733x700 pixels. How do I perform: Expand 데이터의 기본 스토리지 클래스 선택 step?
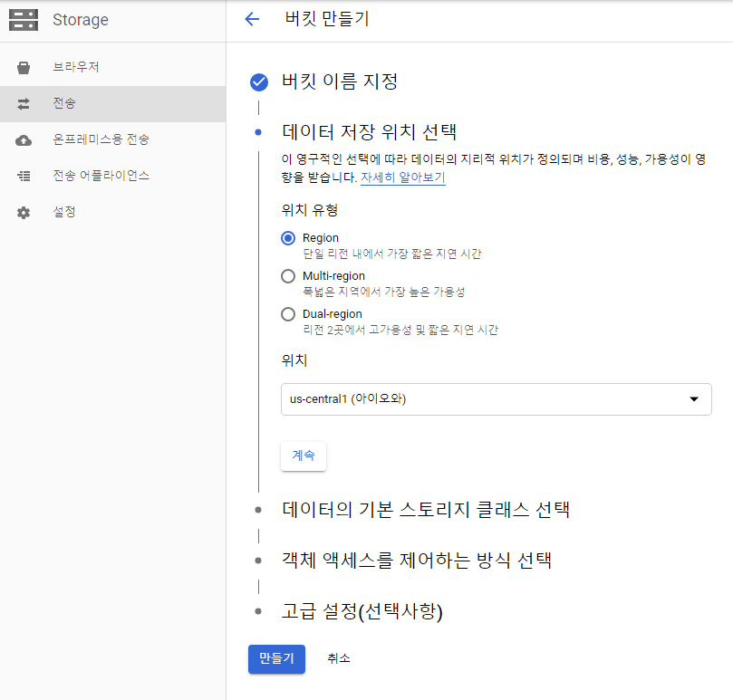coord(426,509)
